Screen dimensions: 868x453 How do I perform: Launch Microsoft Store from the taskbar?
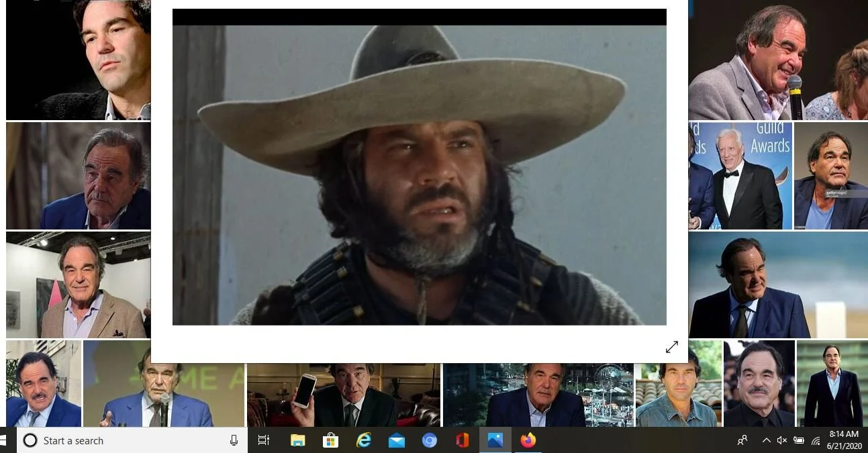tap(330, 440)
